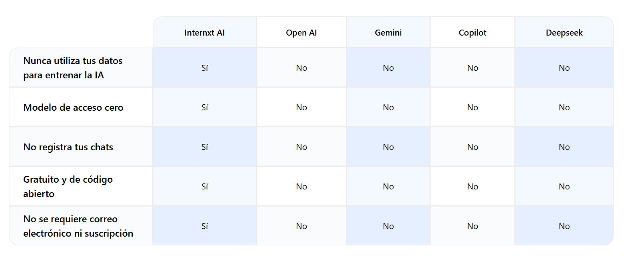The height and width of the screenshot is (257, 644).
Task: Select the Gemini column header
Action: click(388, 33)
